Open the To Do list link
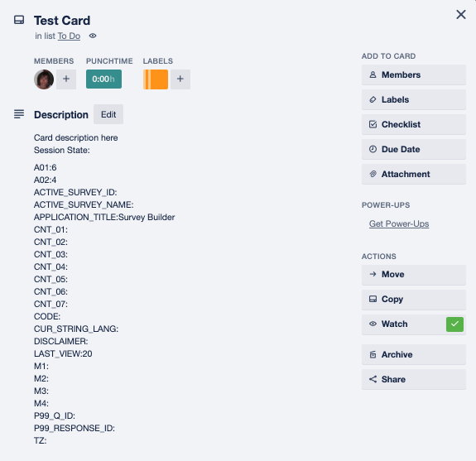 (x=69, y=36)
